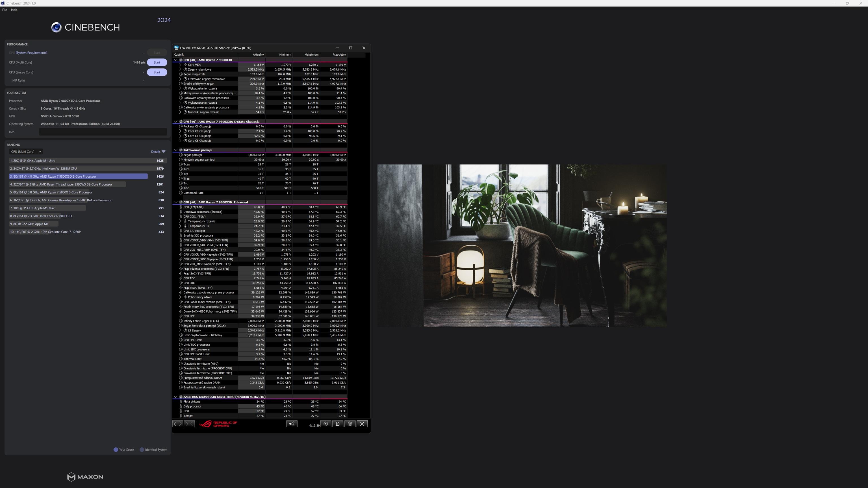Reset sensor min/max values clock icon

[325, 424]
